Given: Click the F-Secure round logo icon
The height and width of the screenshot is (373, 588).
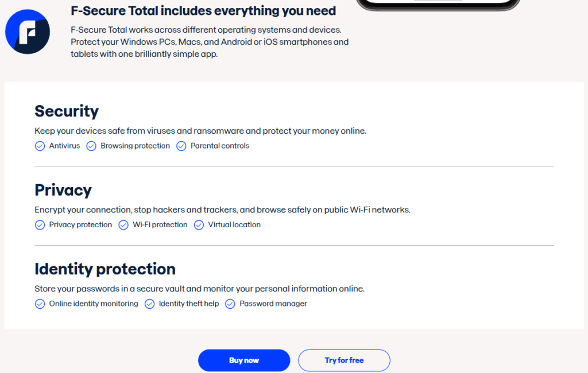Looking at the screenshot, I should pyautogui.click(x=28, y=32).
